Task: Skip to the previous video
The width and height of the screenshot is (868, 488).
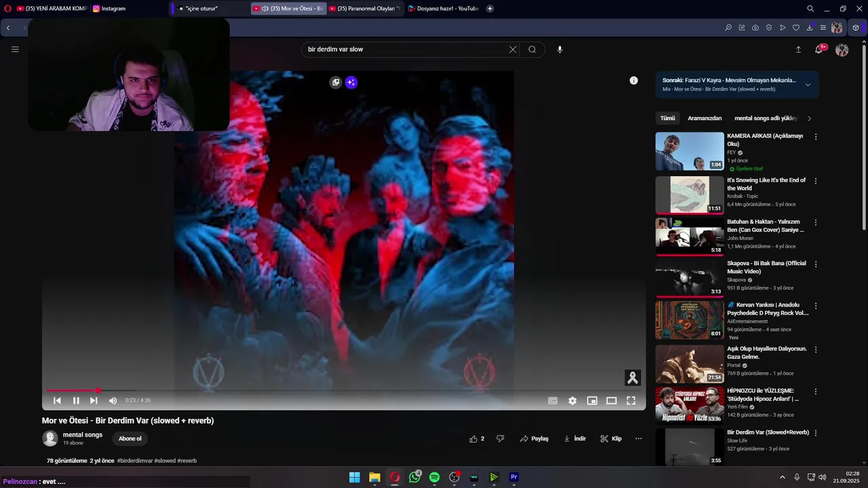Action: (57, 401)
